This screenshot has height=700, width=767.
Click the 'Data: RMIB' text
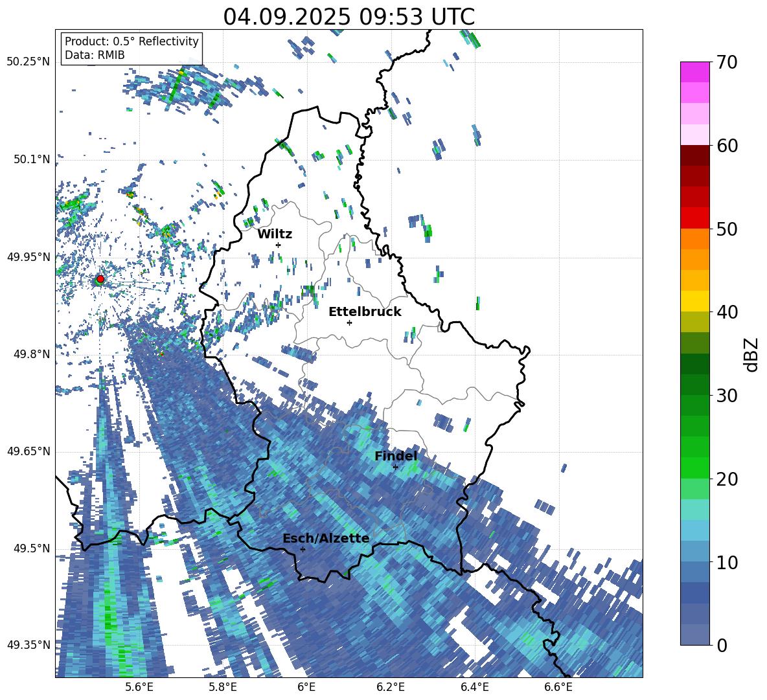[95, 55]
